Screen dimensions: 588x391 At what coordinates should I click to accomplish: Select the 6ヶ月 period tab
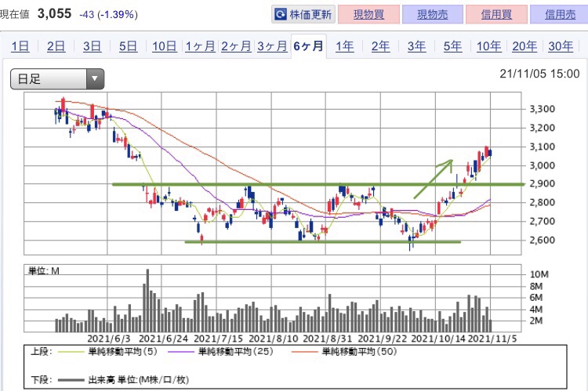point(308,46)
